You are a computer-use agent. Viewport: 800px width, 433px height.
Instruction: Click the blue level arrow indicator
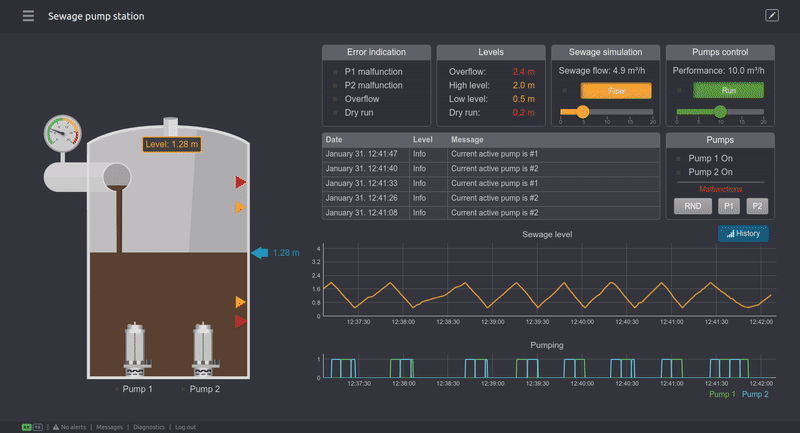[259, 253]
